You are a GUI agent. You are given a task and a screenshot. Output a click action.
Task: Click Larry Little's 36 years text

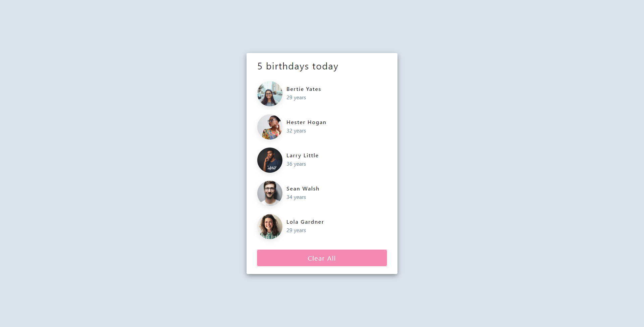(296, 164)
